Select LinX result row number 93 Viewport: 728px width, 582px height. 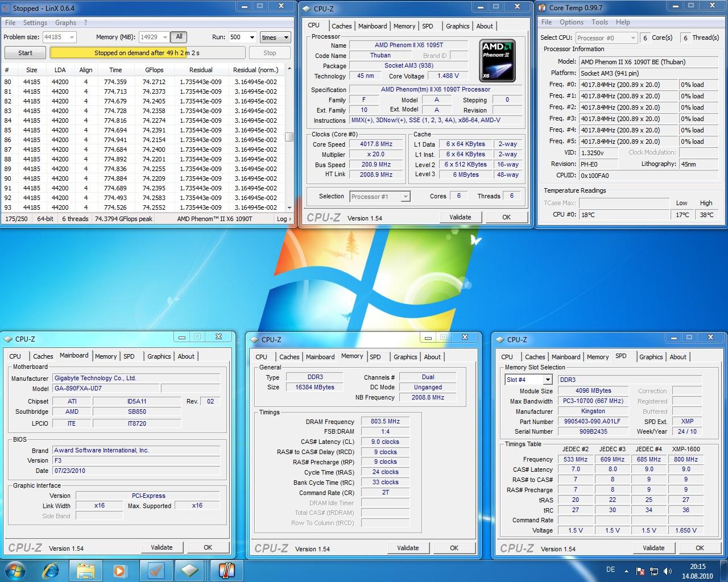coord(143,207)
